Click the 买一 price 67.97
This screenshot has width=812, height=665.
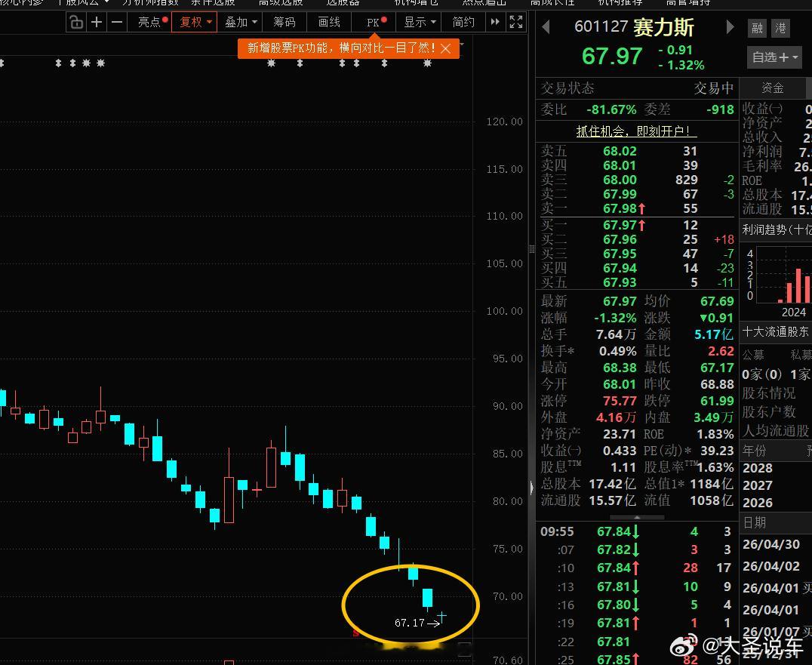click(x=620, y=225)
